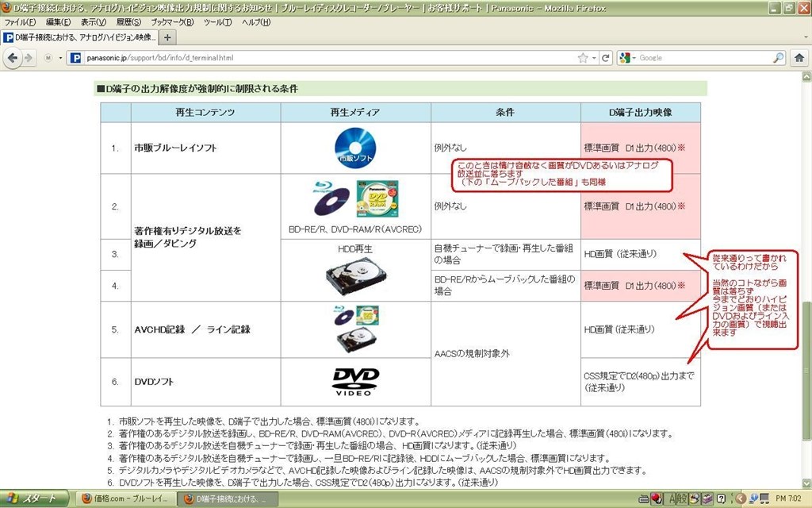
Task: Open the address bar history dropdown
Action: pos(594,58)
